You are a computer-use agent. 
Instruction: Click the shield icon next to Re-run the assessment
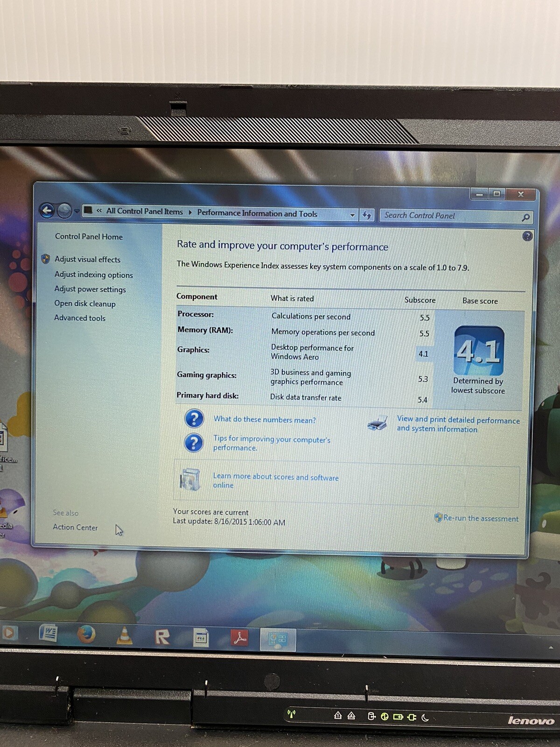pyautogui.click(x=438, y=517)
